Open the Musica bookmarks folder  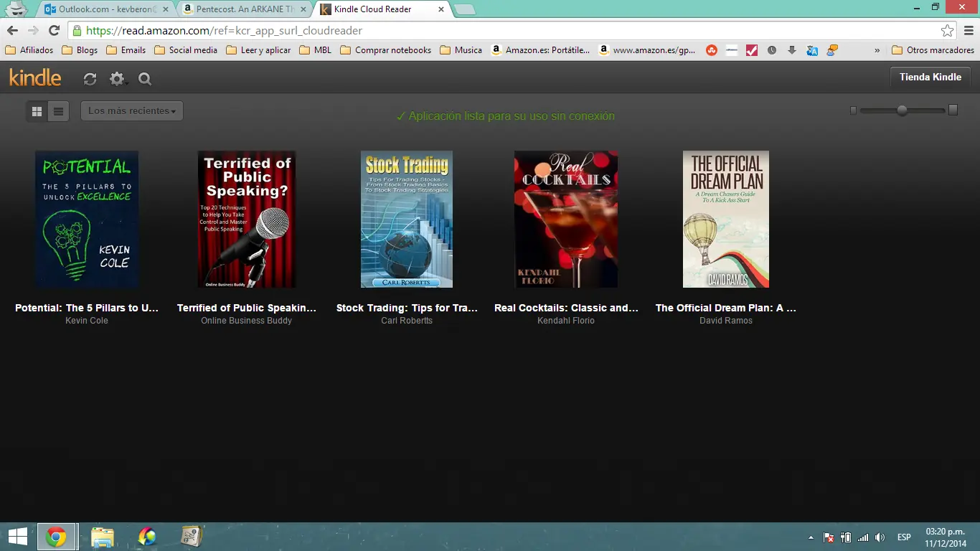coord(461,50)
